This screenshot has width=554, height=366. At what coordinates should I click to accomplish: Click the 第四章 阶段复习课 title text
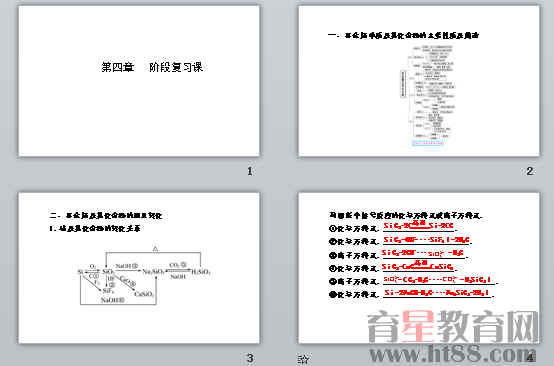(x=152, y=67)
